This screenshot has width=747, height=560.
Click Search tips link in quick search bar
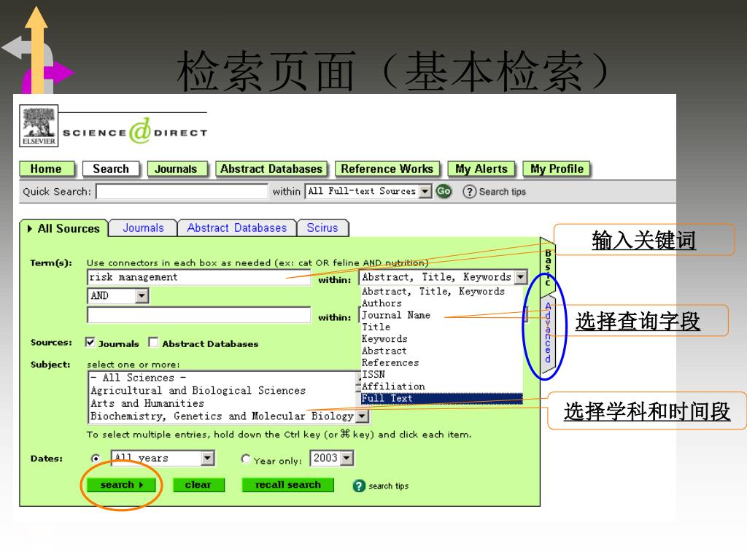point(502,192)
